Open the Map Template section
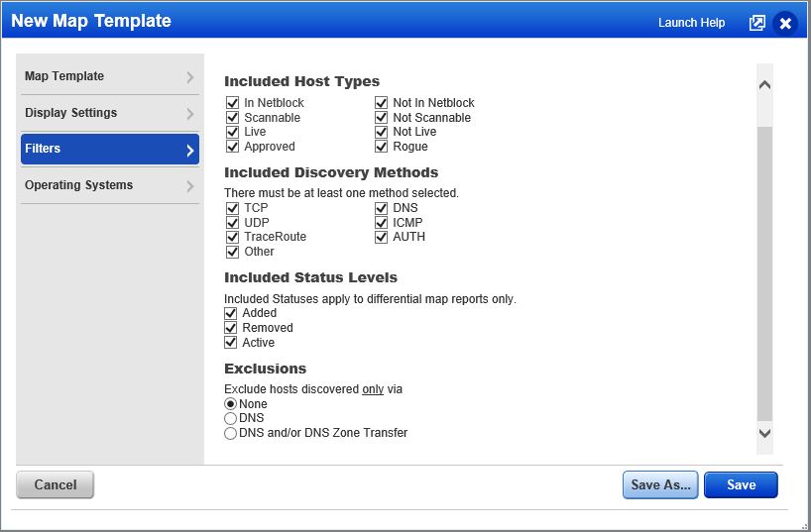This screenshot has height=532, width=811. [109, 76]
